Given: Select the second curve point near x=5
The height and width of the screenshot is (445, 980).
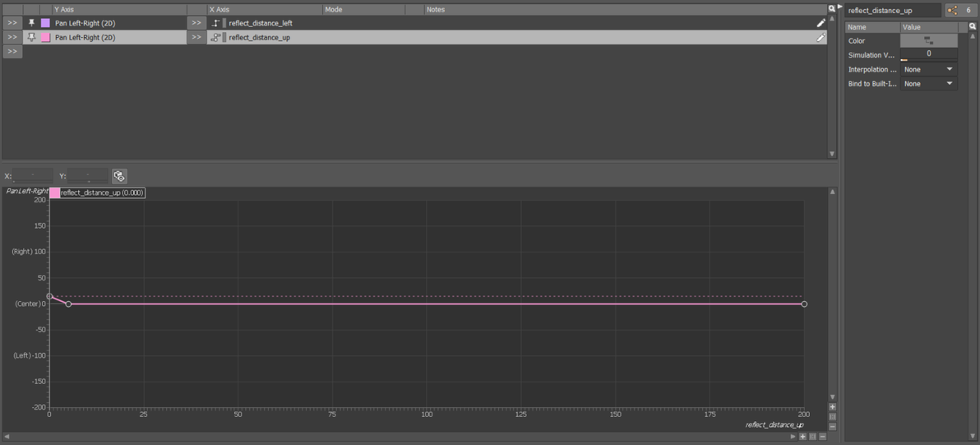Looking at the screenshot, I should point(68,304).
